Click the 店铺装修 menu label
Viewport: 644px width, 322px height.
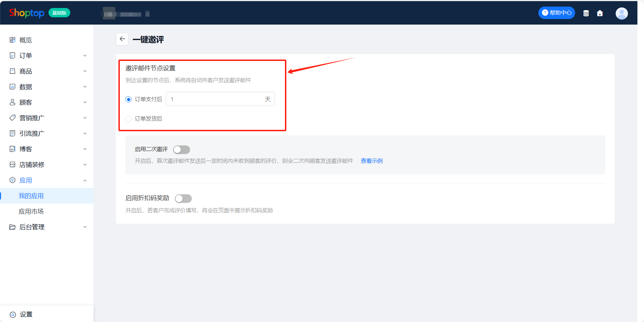click(x=32, y=164)
